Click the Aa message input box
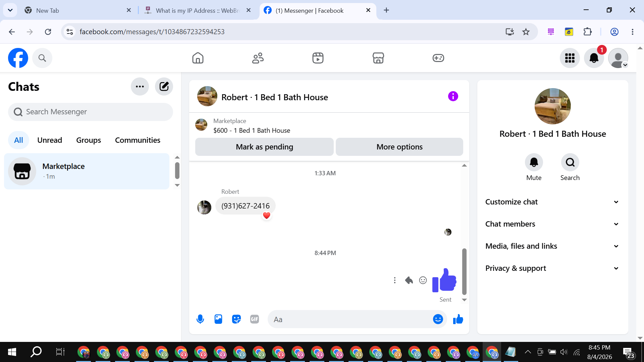 [351, 319]
